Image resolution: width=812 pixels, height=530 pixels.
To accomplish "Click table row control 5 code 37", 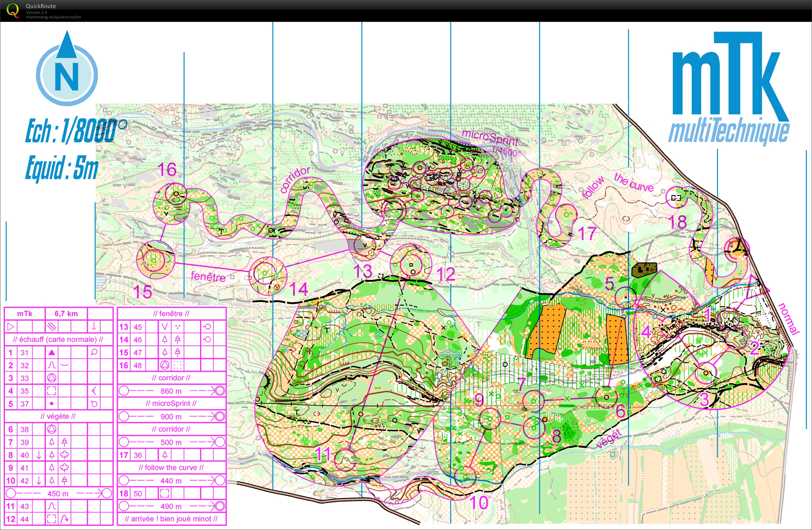I will (x=59, y=404).
